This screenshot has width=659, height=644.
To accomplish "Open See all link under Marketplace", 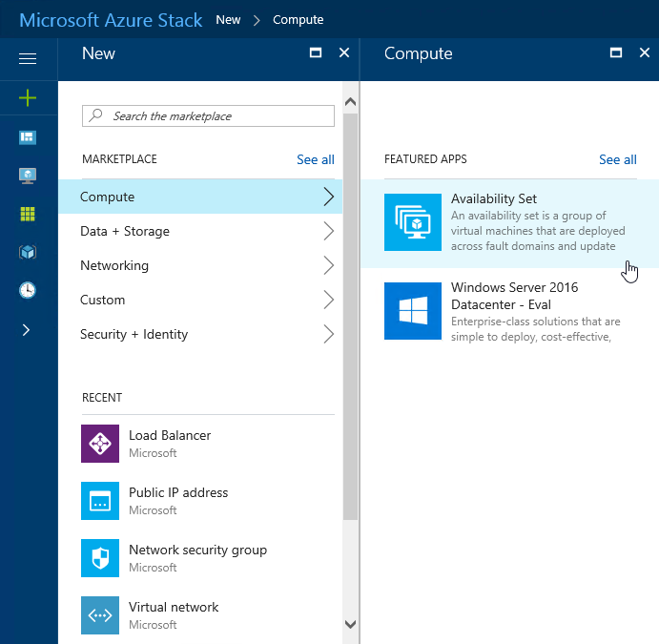I will coord(316,159).
